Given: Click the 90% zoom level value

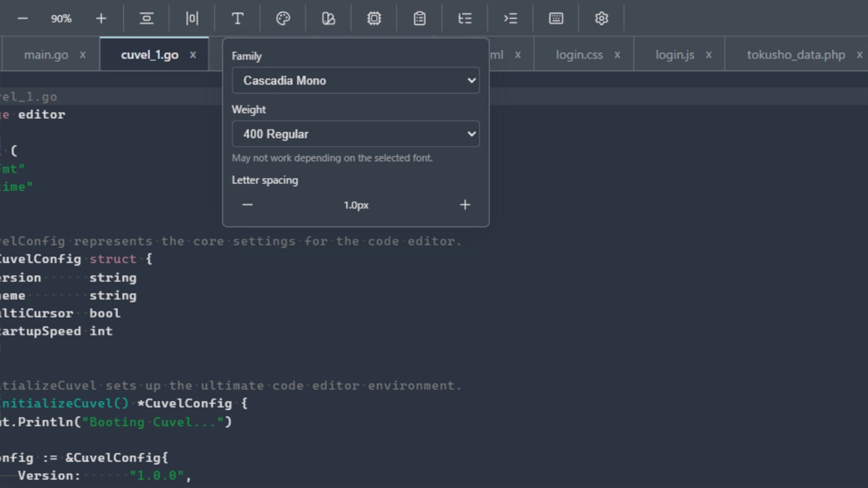Looking at the screenshot, I should pyautogui.click(x=61, y=19).
